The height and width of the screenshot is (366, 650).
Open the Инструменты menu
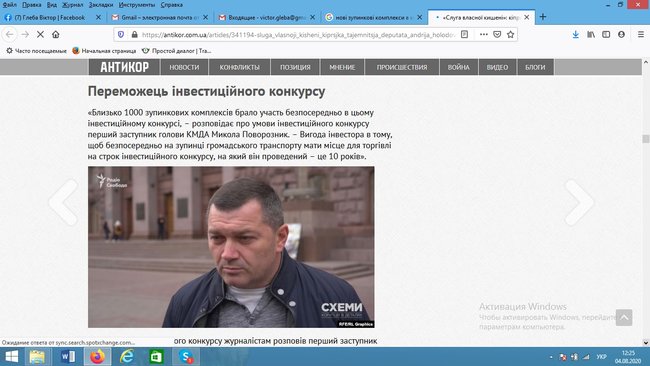point(137,5)
